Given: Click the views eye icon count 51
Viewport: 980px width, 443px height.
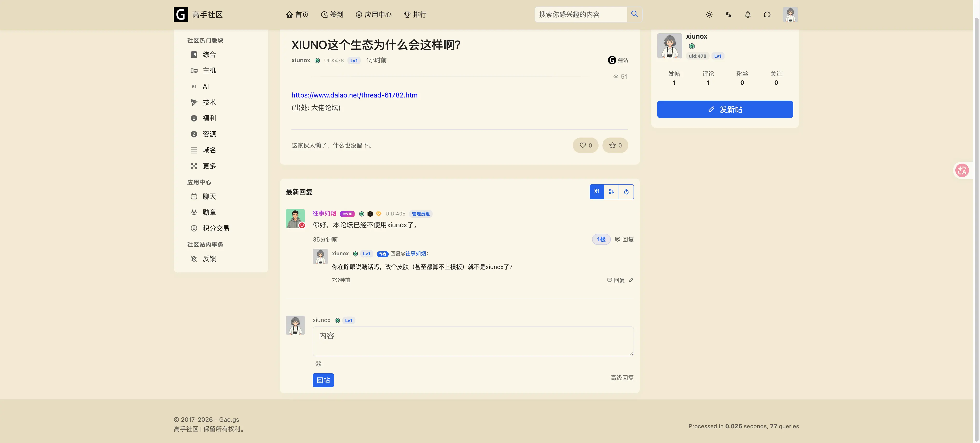Looking at the screenshot, I should [620, 76].
